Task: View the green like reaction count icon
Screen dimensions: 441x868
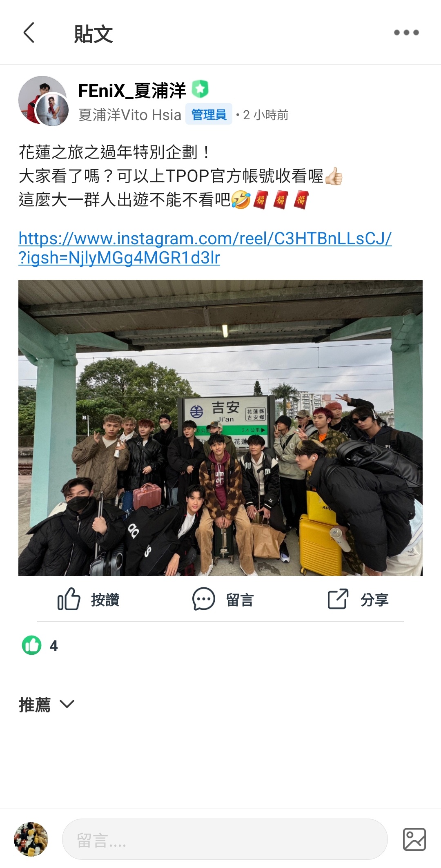Action: coord(31,645)
